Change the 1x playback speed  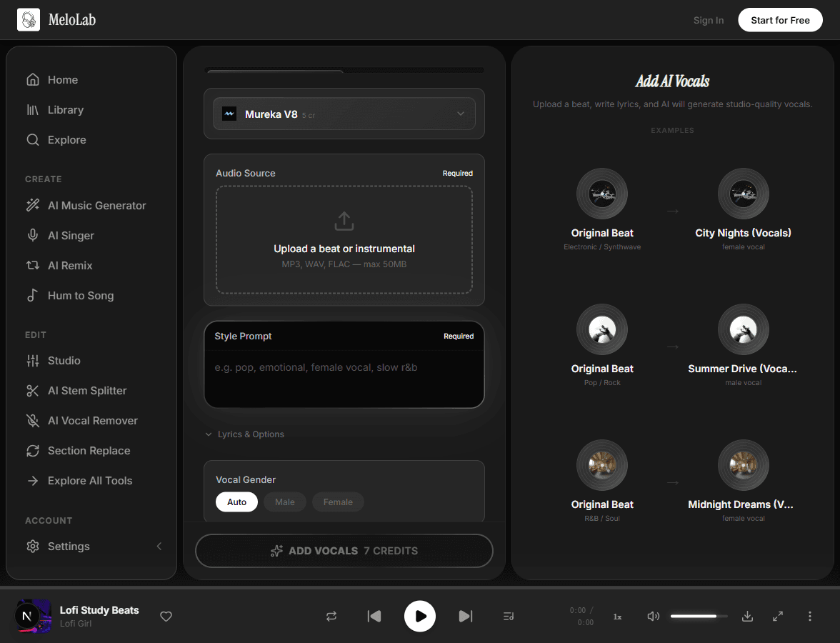[617, 617]
